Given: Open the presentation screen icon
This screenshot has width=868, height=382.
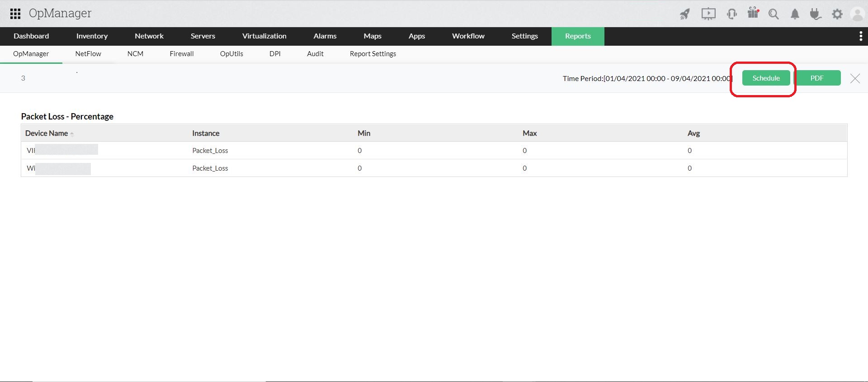Looking at the screenshot, I should pyautogui.click(x=708, y=14).
